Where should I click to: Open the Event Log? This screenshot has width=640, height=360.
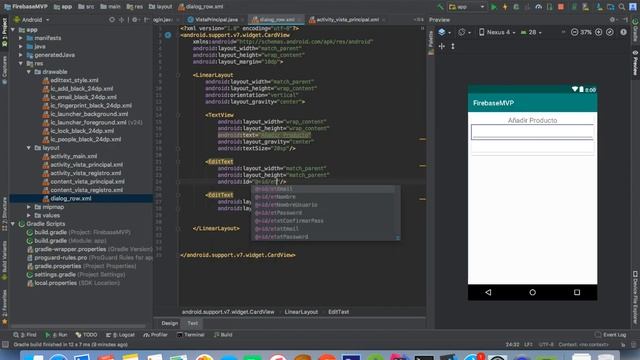click(x=611, y=335)
